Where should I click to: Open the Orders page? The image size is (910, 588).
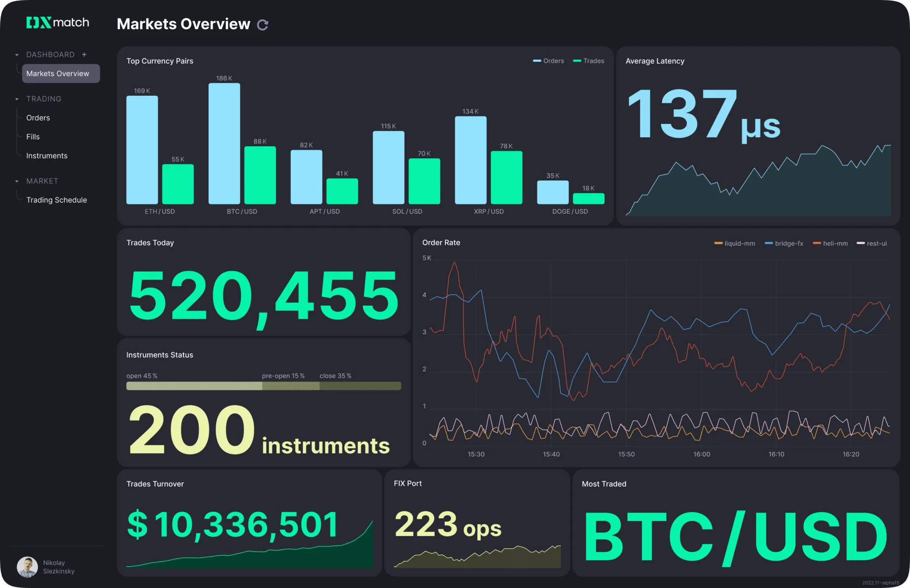click(38, 117)
